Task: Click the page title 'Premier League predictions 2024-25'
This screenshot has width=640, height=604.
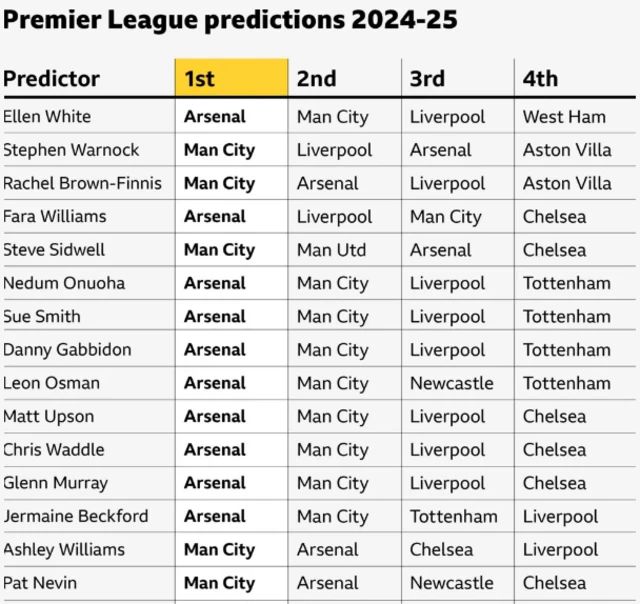Action: click(x=231, y=19)
